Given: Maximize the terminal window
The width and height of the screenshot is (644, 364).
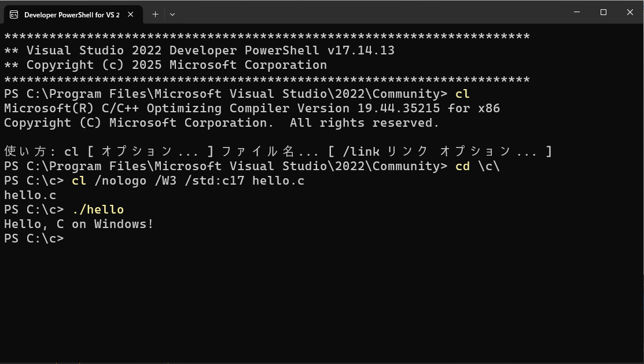Looking at the screenshot, I should coord(603,12).
